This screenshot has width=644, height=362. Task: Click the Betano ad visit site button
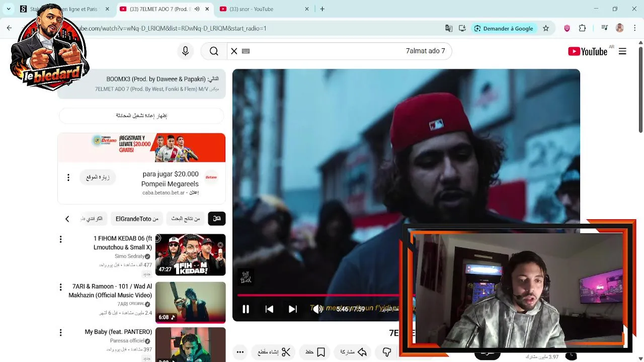tap(98, 177)
